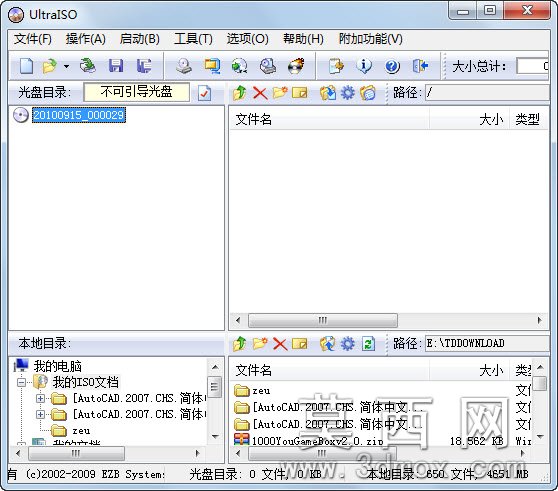Open the 附加功能(V) menu
Screen dimensions: 558x491
pos(370,39)
